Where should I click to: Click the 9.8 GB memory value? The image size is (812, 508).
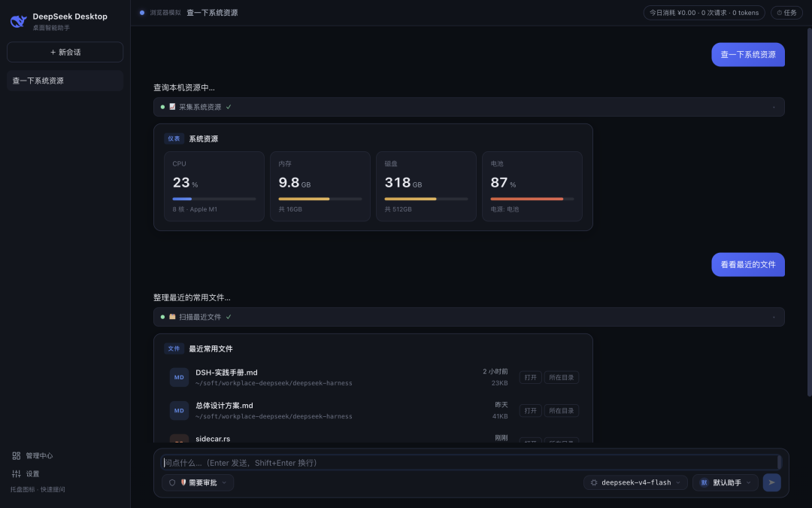[294, 182]
